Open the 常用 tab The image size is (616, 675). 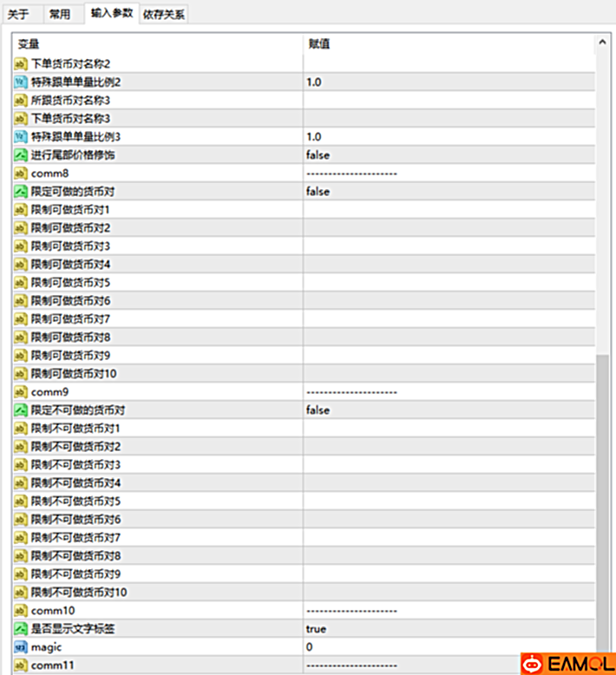point(60,14)
